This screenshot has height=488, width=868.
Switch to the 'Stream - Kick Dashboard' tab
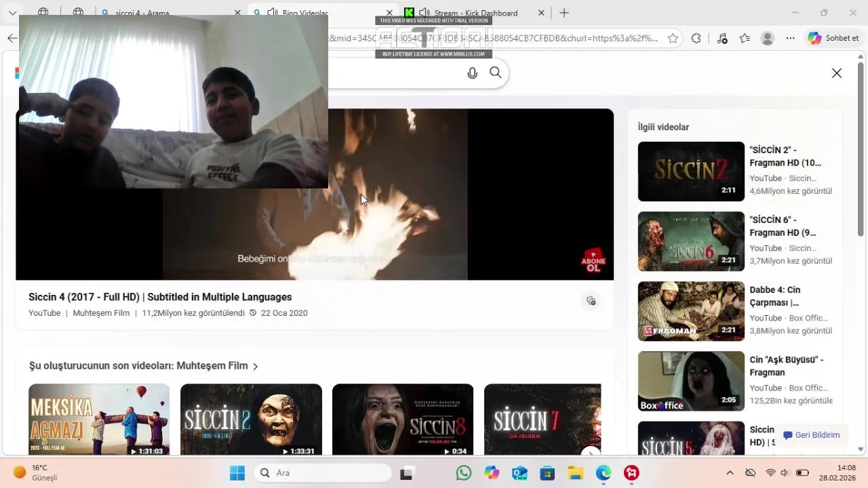coord(475,13)
